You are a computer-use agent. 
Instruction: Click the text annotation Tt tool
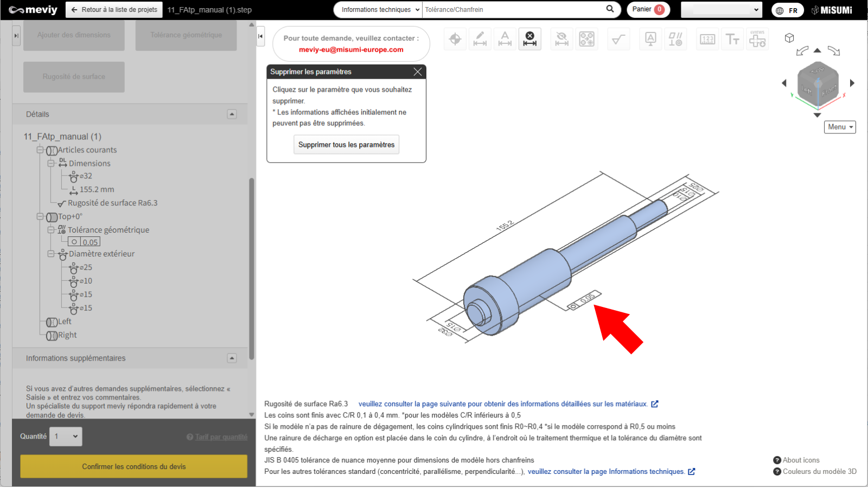pos(732,39)
